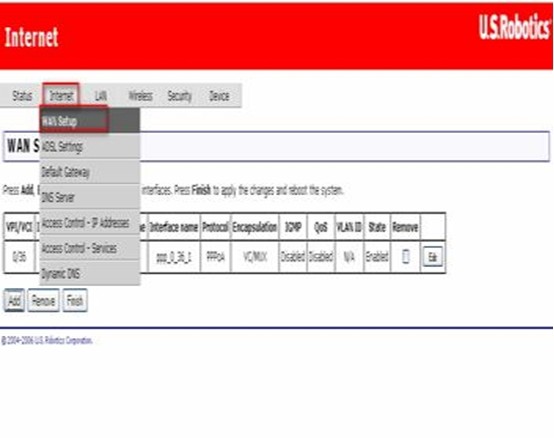Switch to the LAN tab
Image resolution: width=554 pixels, height=438 pixels.
(x=101, y=96)
